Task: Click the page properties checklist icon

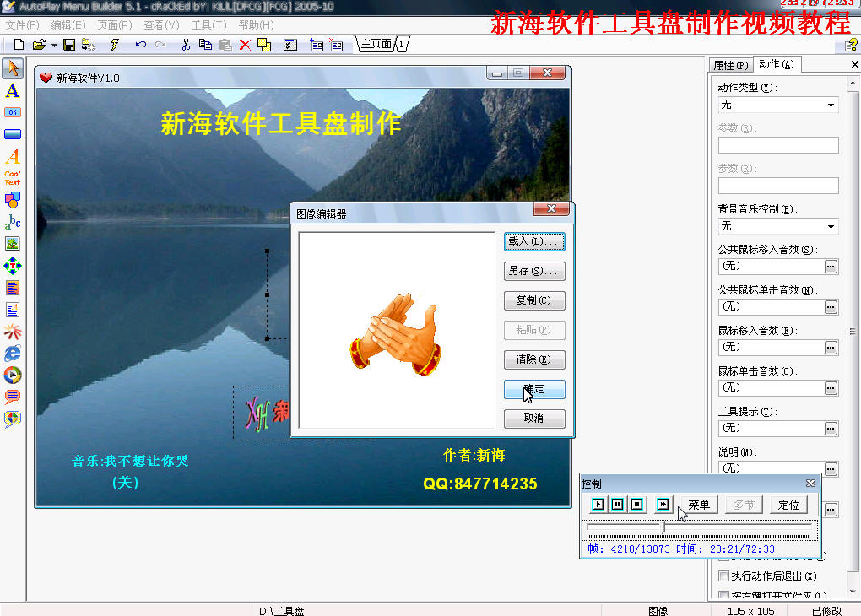Action: coord(290,45)
